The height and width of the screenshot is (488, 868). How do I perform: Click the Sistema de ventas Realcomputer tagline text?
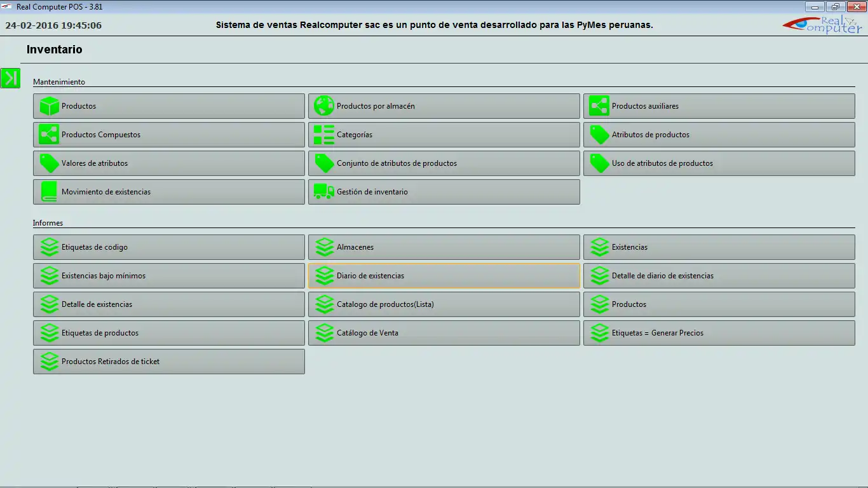(x=435, y=25)
